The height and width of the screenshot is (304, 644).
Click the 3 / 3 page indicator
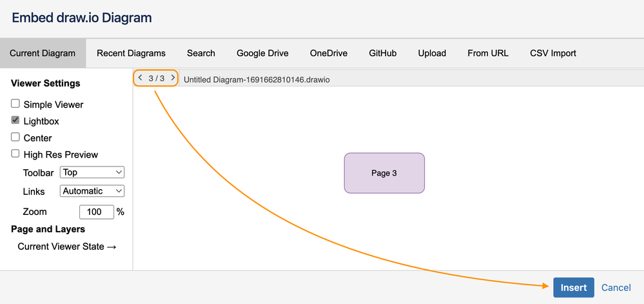pyautogui.click(x=157, y=78)
